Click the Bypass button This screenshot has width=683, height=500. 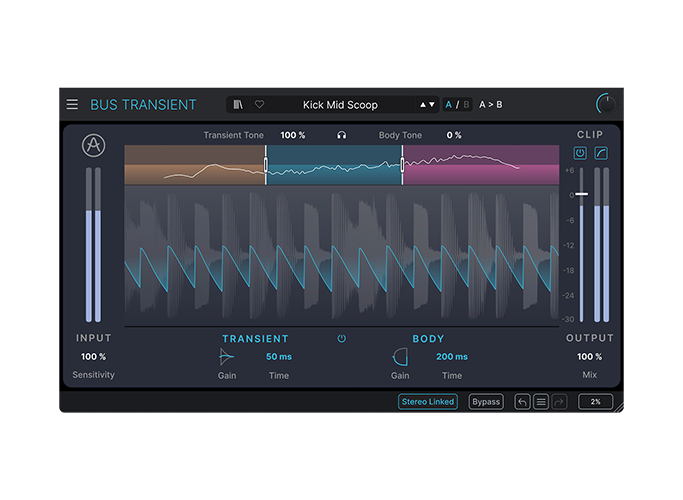click(486, 402)
